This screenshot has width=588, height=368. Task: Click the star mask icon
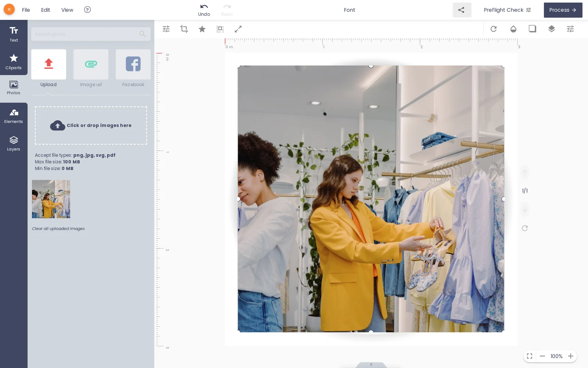coord(202,29)
